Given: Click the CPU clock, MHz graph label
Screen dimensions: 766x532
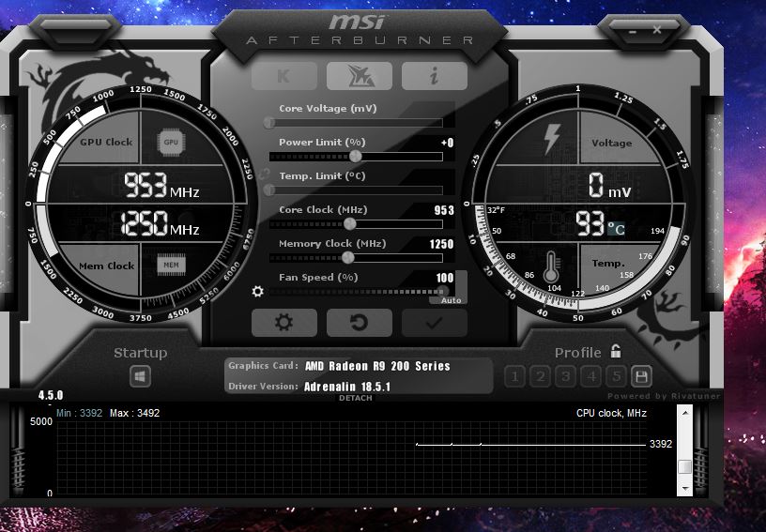Looking at the screenshot, I should tap(611, 413).
